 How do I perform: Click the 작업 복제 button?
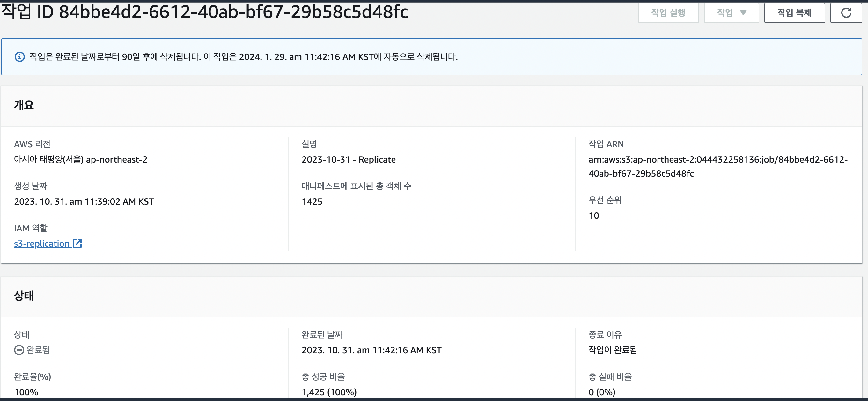point(794,13)
